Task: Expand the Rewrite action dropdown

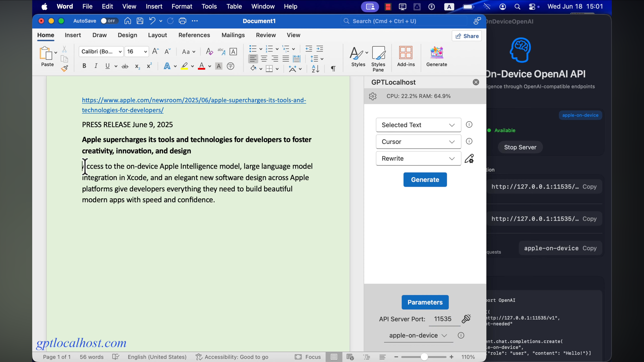Action: coord(418,158)
